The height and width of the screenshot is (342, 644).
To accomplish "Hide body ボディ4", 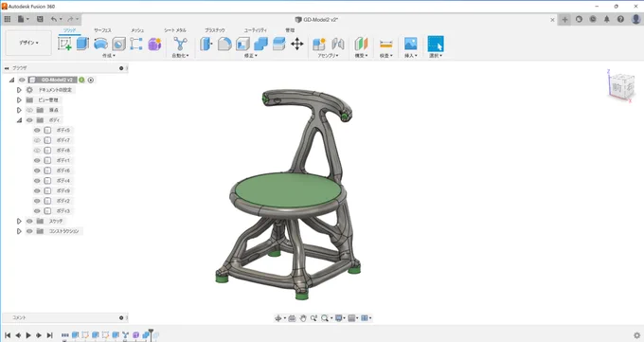I will (x=37, y=180).
